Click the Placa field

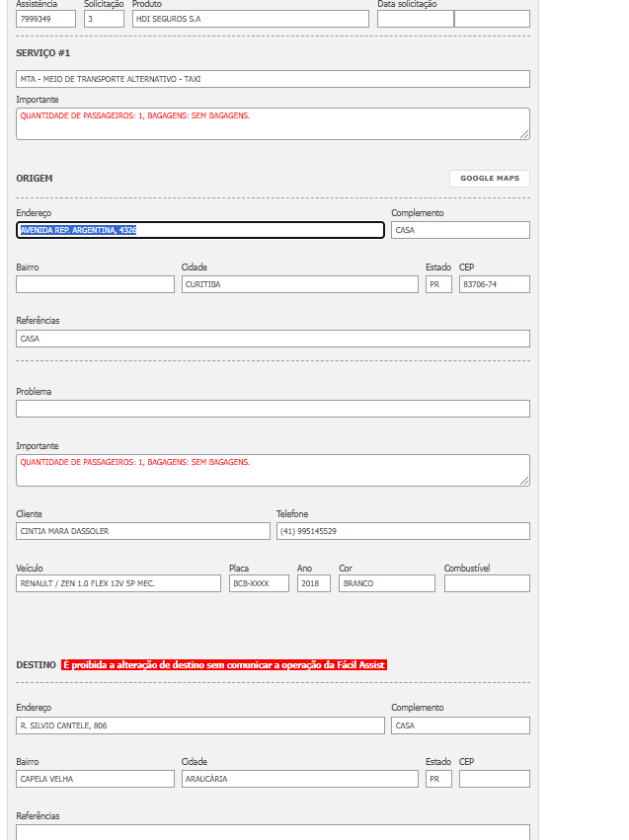click(x=259, y=583)
